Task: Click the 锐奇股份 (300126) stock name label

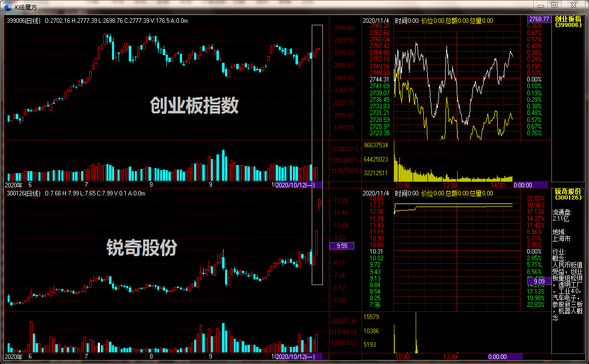Action: coord(568,194)
